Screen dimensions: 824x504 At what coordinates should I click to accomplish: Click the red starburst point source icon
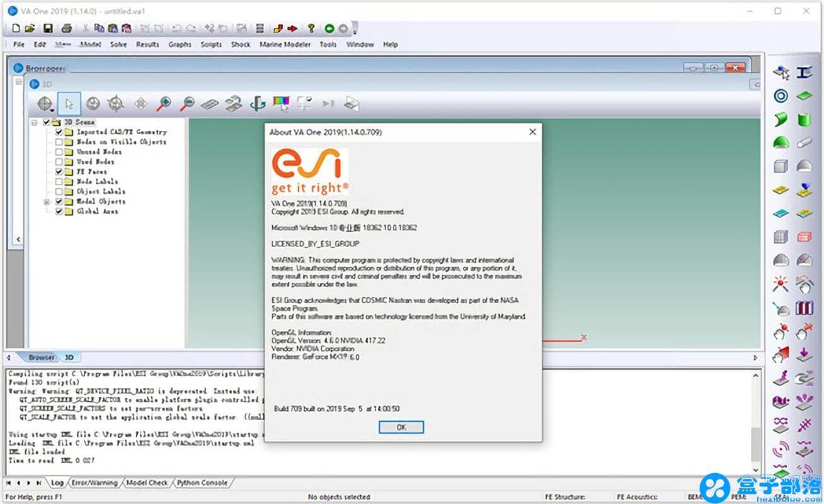click(x=781, y=284)
